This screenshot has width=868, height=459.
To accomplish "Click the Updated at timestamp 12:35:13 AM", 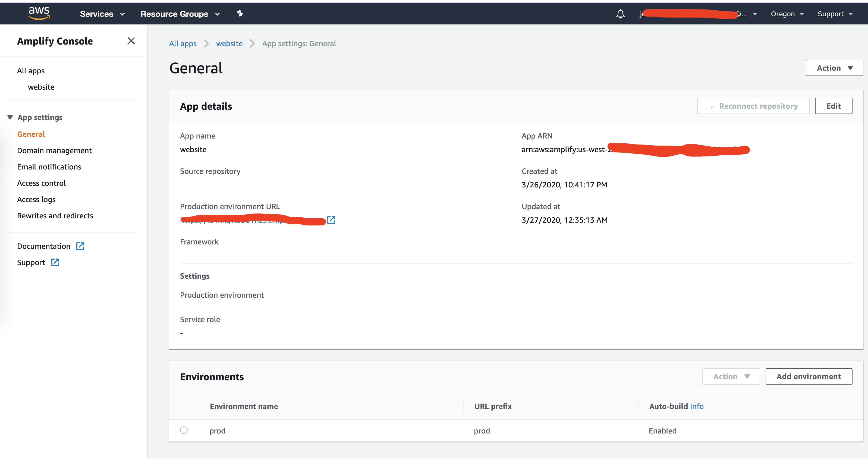I will point(564,220).
